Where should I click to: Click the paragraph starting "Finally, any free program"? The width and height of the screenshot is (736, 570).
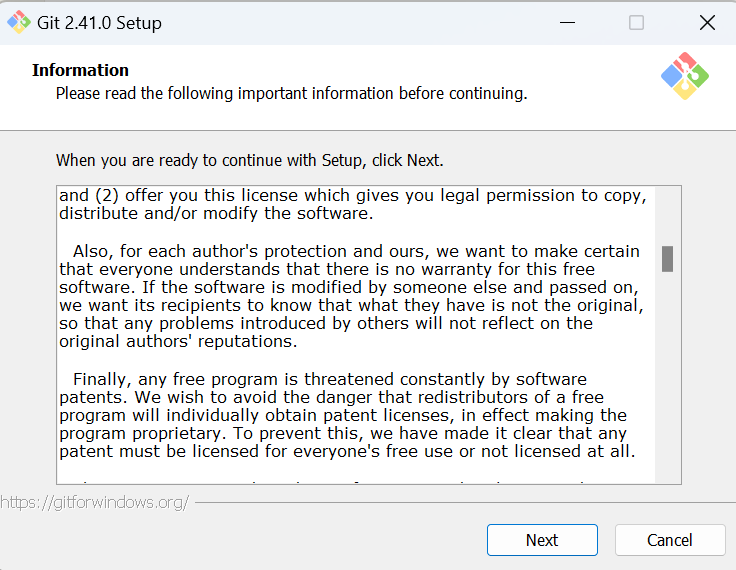click(343, 415)
